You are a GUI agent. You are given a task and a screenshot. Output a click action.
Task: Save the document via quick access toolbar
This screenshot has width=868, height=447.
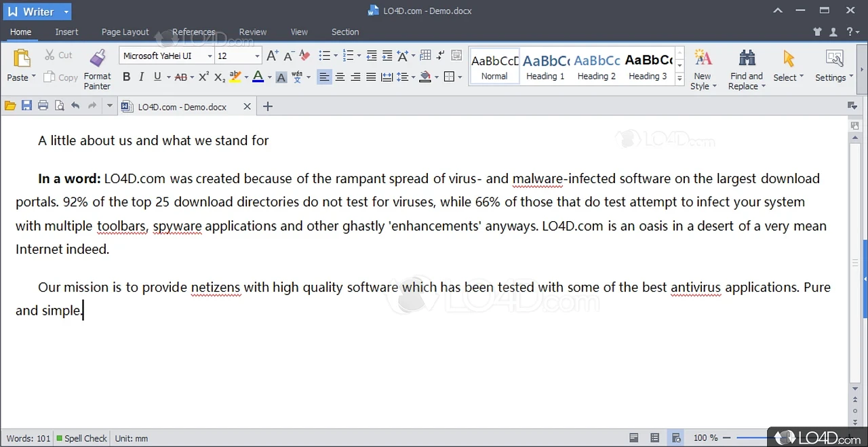[x=26, y=105]
